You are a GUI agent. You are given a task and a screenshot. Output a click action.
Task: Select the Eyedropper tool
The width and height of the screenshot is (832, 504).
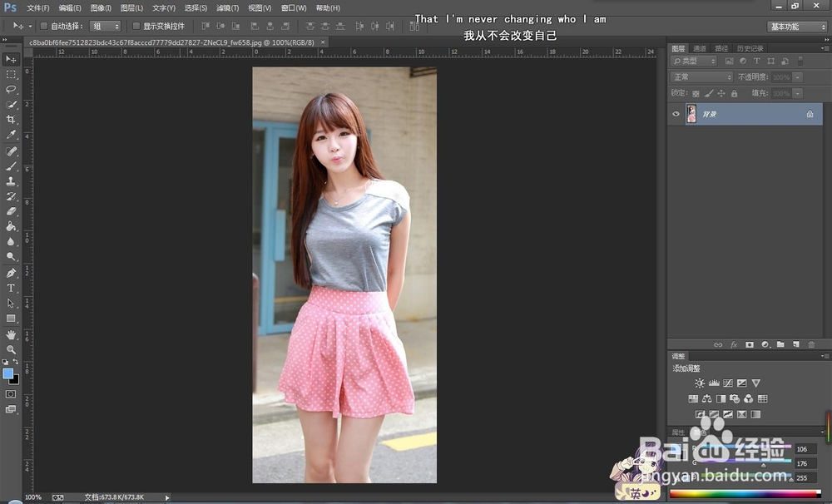coord(11,135)
